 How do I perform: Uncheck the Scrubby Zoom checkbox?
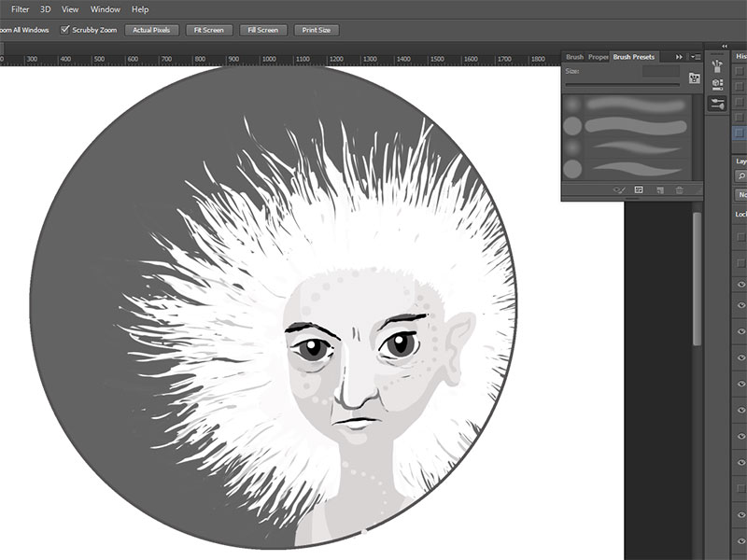[65, 30]
